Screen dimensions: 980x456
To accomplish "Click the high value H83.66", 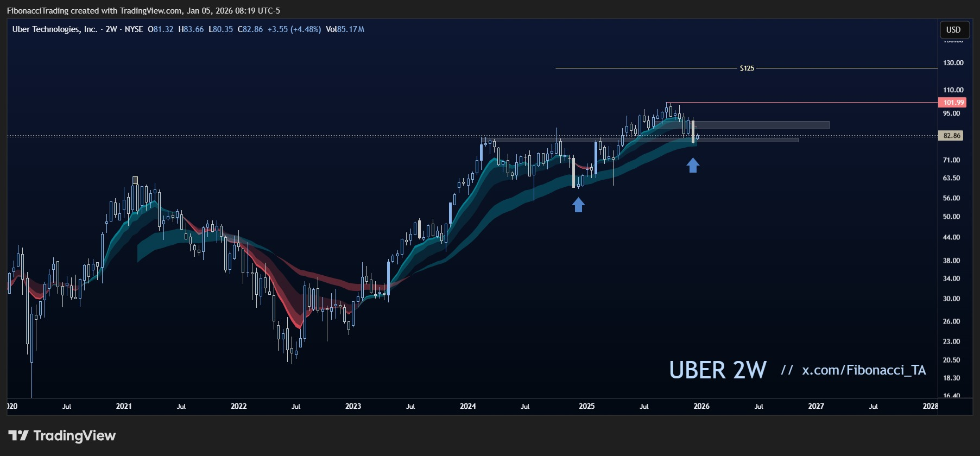I will pyautogui.click(x=191, y=29).
